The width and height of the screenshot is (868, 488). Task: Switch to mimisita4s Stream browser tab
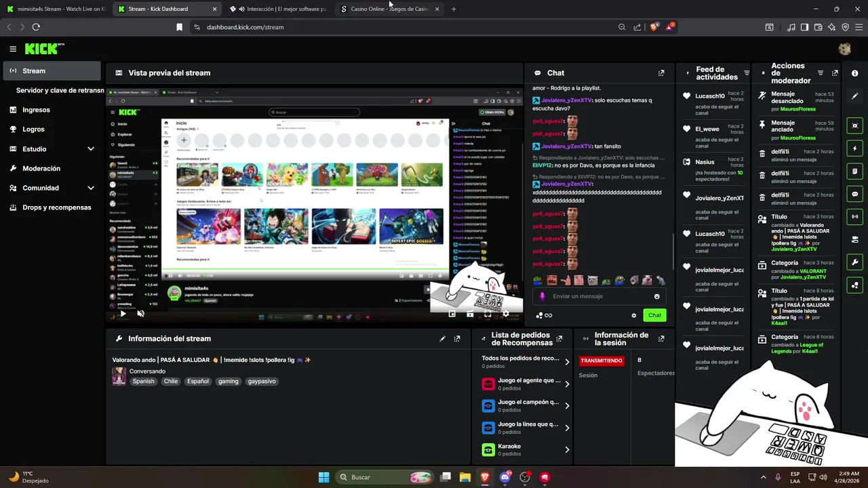[x=56, y=9]
